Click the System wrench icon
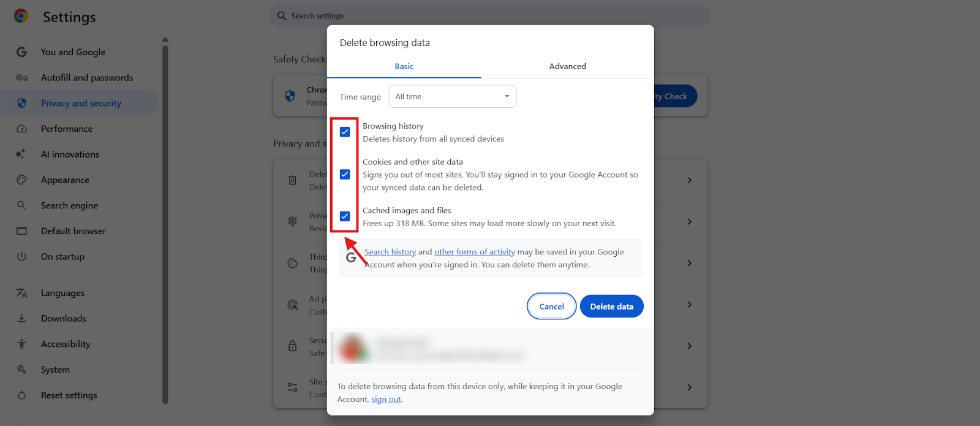The height and width of the screenshot is (426, 980). [x=21, y=370]
